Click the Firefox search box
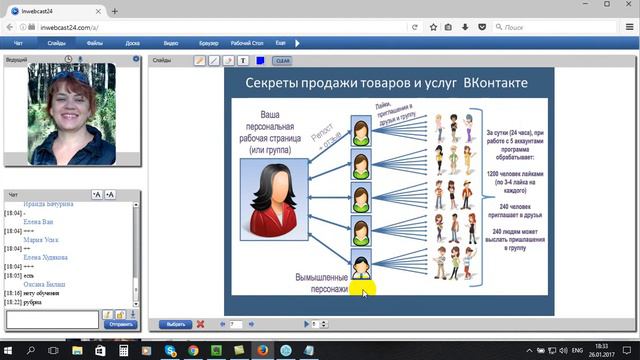The width and height of the screenshot is (640, 360). (555, 27)
